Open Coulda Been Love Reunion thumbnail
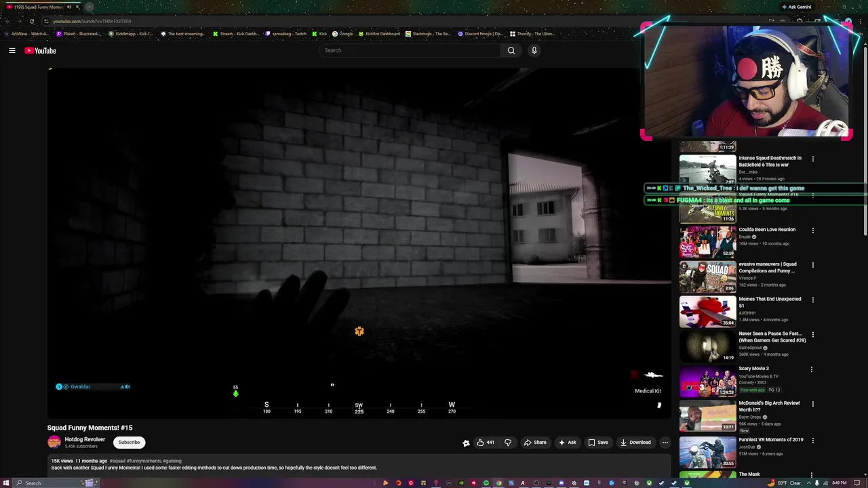Viewport: 868px width, 488px height. 707,242
